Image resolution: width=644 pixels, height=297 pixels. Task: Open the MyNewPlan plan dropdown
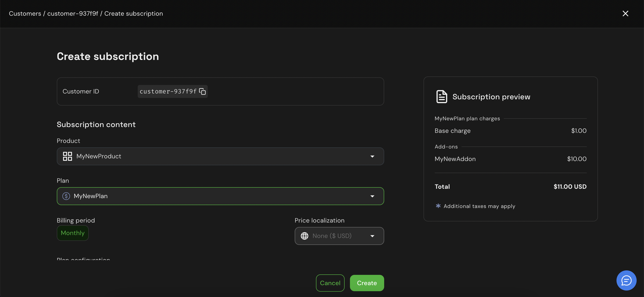click(x=372, y=196)
